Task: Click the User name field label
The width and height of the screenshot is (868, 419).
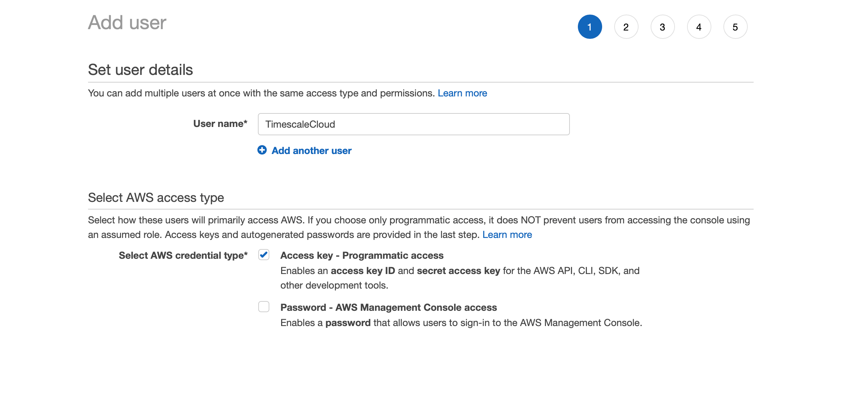Action: point(220,123)
